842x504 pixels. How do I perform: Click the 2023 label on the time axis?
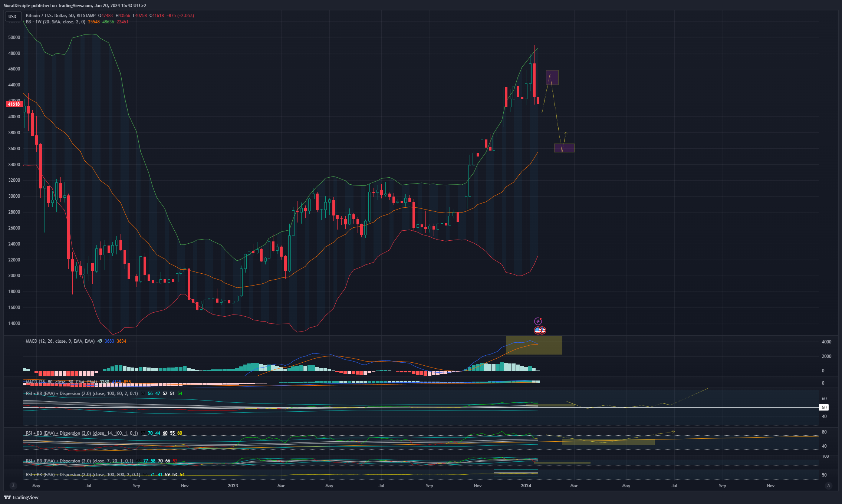coord(233,486)
